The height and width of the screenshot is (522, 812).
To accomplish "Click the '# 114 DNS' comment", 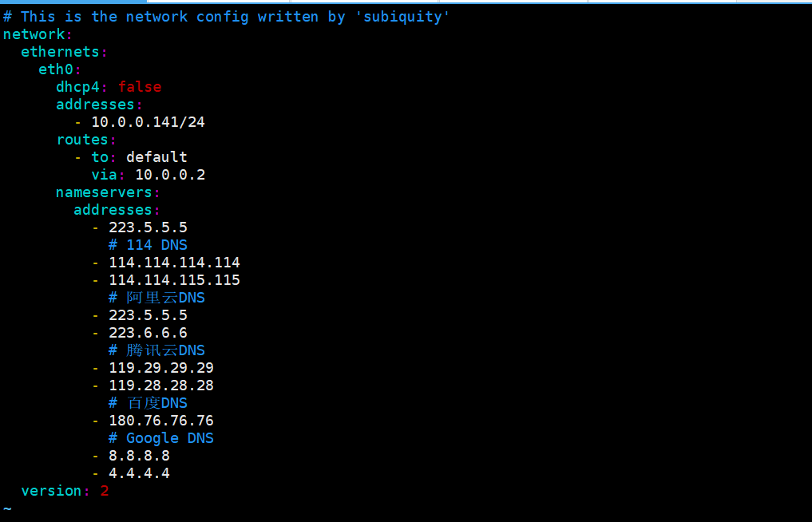I will pos(148,245).
